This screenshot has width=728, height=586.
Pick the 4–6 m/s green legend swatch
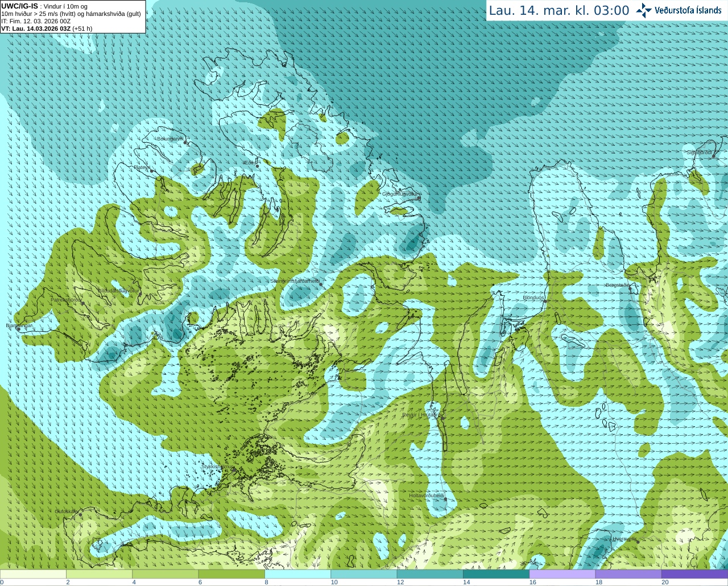(x=166, y=574)
